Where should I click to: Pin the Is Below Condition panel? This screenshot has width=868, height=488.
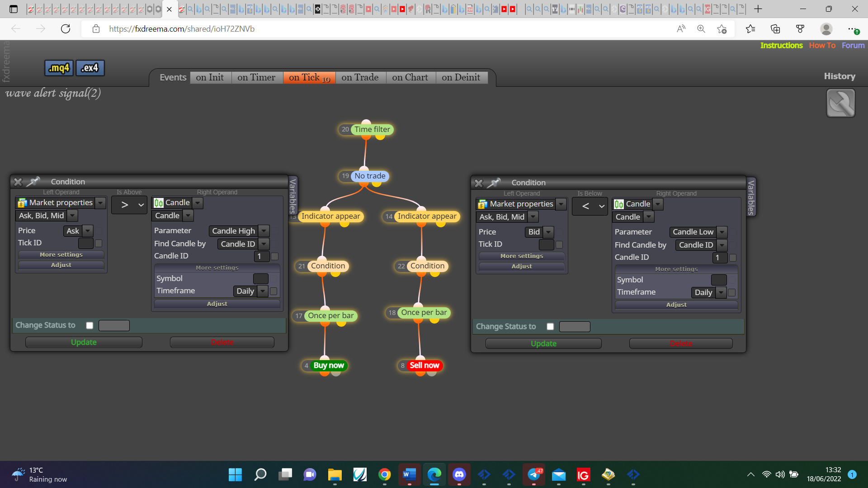[494, 183]
